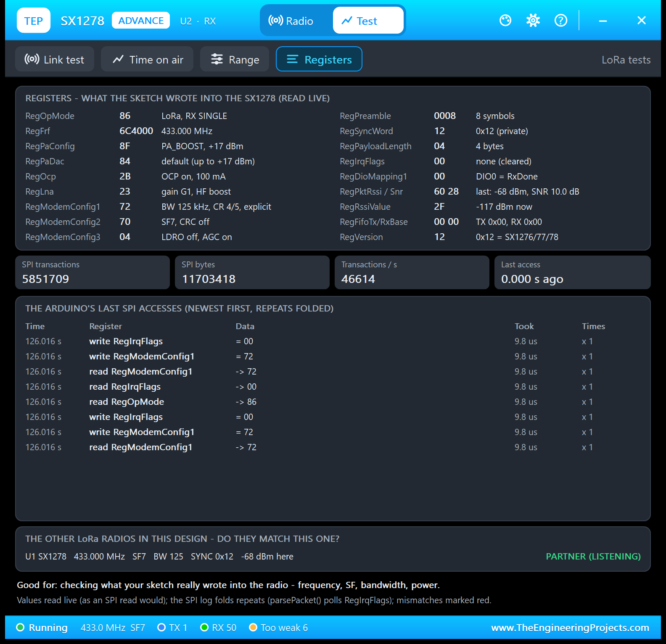Open the Link test tab
666x644 pixels.
(55, 59)
